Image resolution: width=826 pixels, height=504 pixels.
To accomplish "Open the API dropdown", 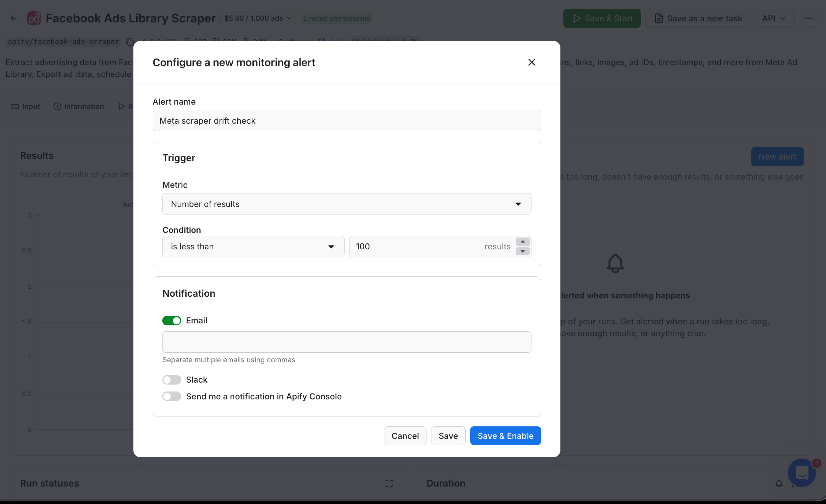I will point(774,18).
